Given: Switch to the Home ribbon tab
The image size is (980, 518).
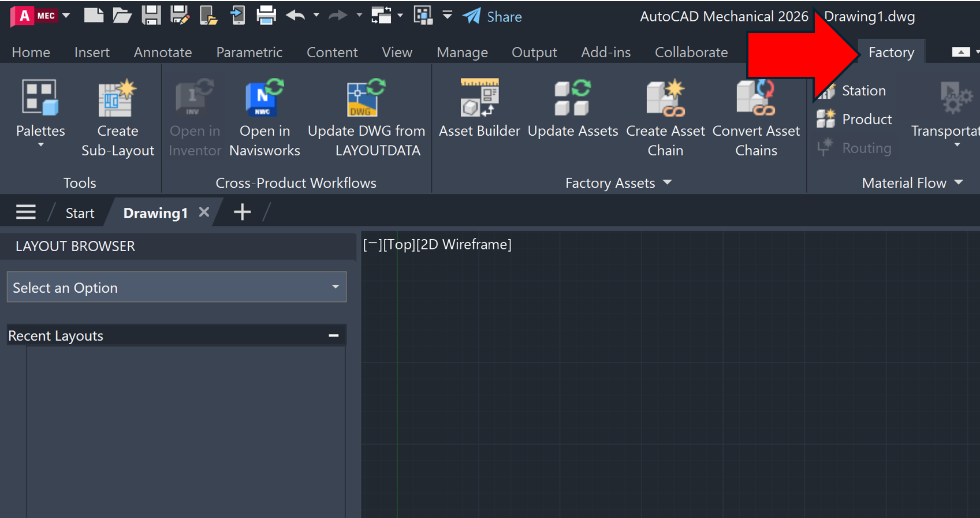Looking at the screenshot, I should tap(31, 53).
